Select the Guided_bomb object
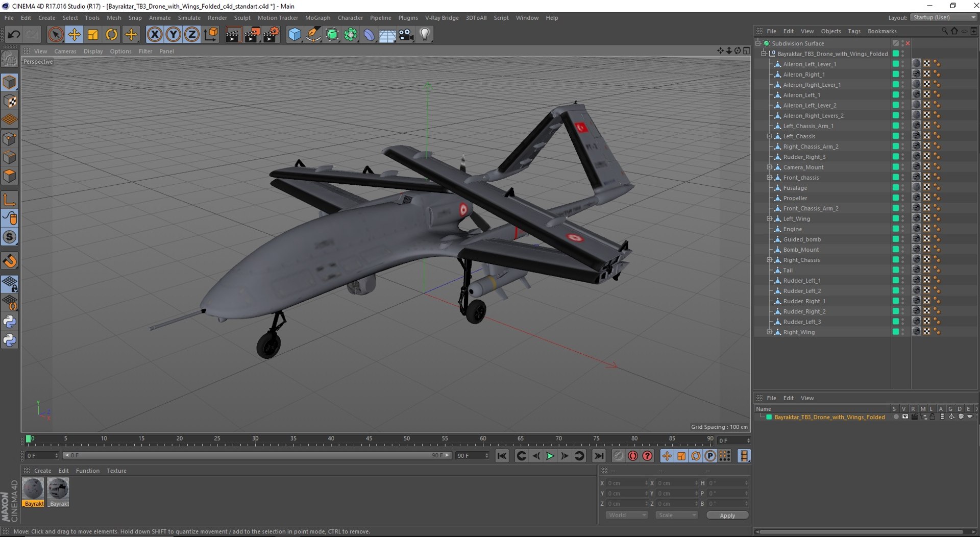The width and height of the screenshot is (980, 537). 802,239
